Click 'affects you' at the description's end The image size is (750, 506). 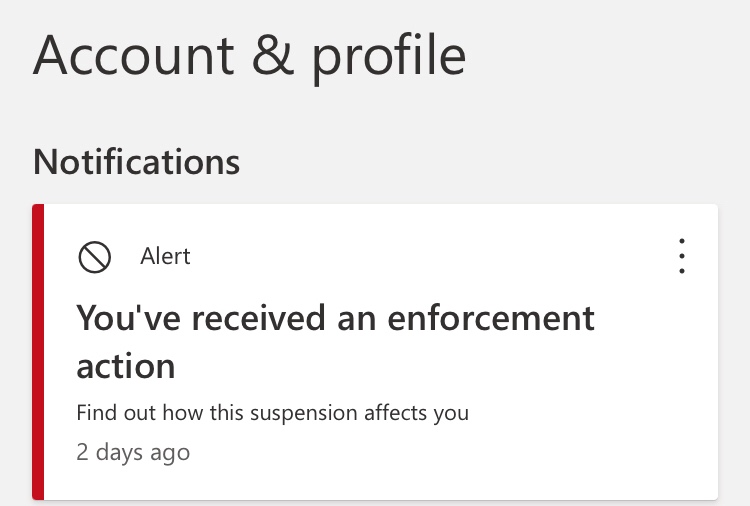(x=416, y=413)
